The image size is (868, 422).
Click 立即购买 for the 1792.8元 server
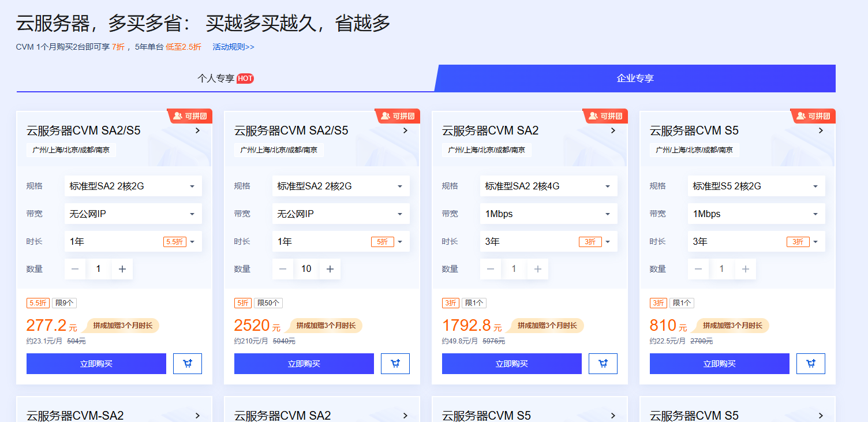pos(512,364)
